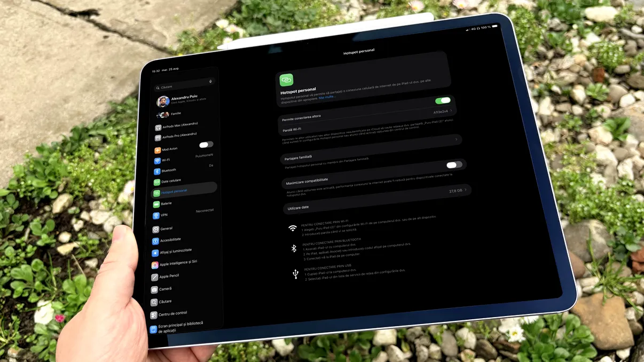Screen dimensions: 644x362
Task: Tap the 27,8 GB data usage value
Action: (x=455, y=191)
